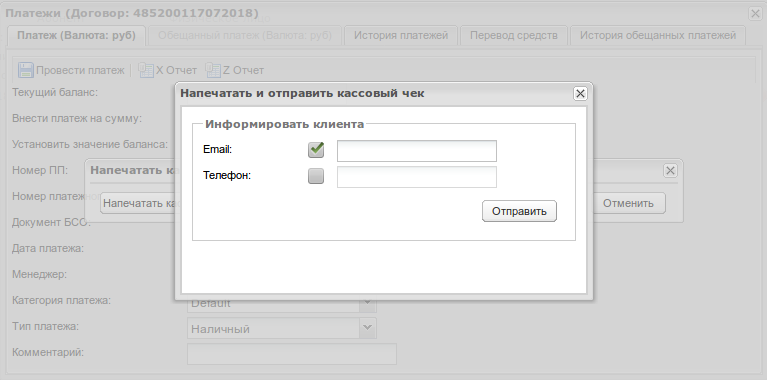Click the Информировать клиента group title
The width and height of the screenshot is (767, 380).
[x=284, y=124]
